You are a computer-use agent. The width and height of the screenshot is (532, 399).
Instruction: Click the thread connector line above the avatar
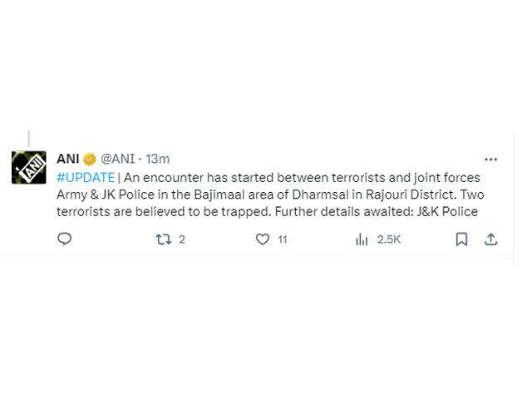[29, 139]
